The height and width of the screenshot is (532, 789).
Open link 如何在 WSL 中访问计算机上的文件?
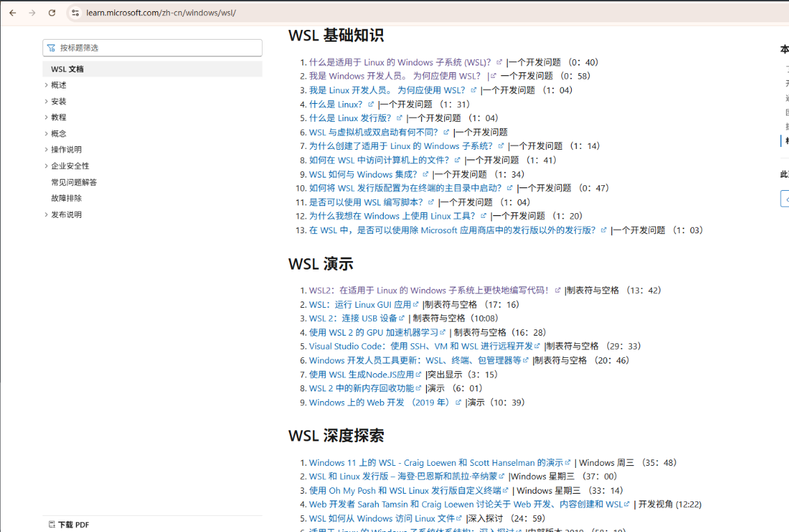coord(379,160)
